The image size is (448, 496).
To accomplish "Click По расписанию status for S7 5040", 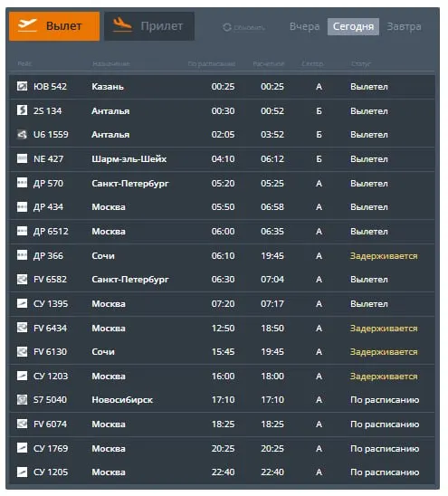I will 385,400.
